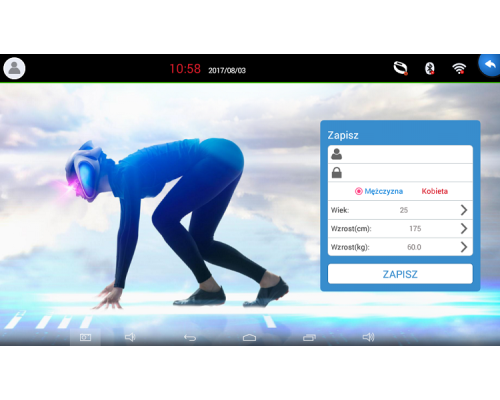Tap the Android back navigation icon
The image size is (500, 400).
point(190,338)
